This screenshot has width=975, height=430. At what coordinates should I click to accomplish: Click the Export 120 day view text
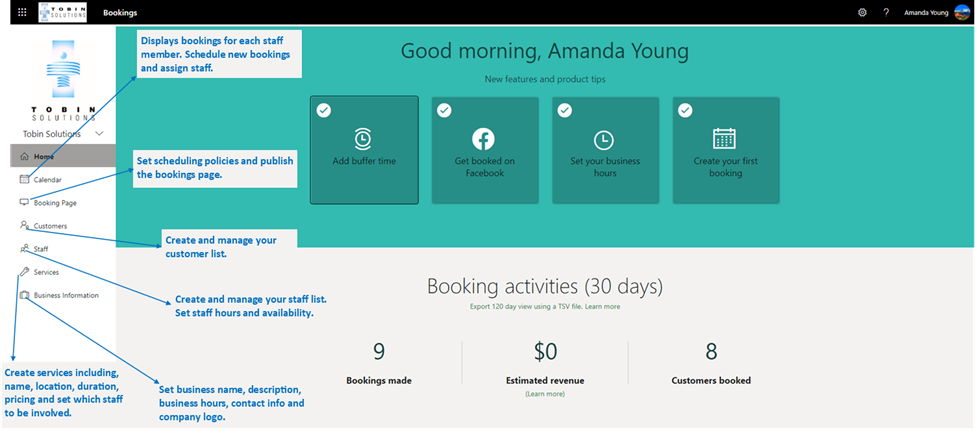pyautogui.click(x=526, y=306)
